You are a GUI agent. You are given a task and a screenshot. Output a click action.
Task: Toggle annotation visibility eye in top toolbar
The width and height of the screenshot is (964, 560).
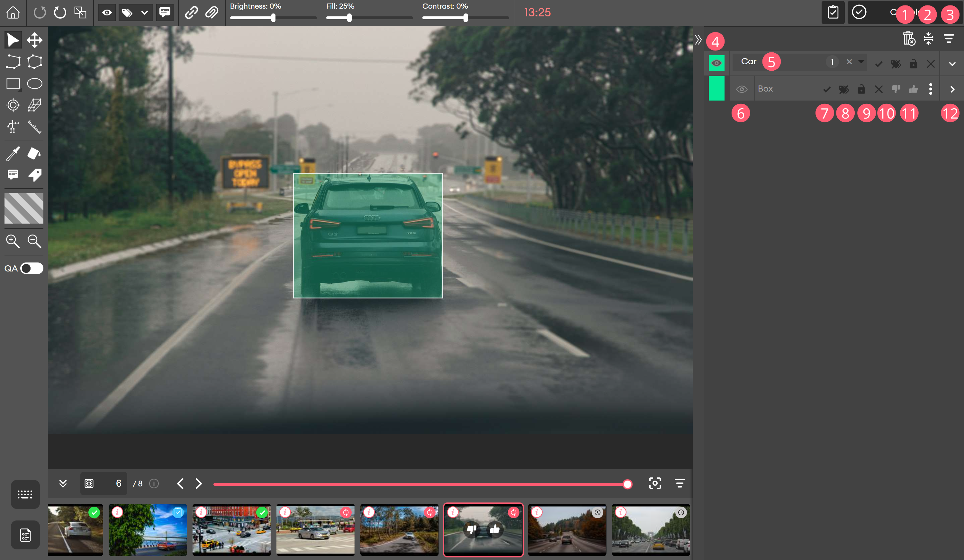point(107,13)
